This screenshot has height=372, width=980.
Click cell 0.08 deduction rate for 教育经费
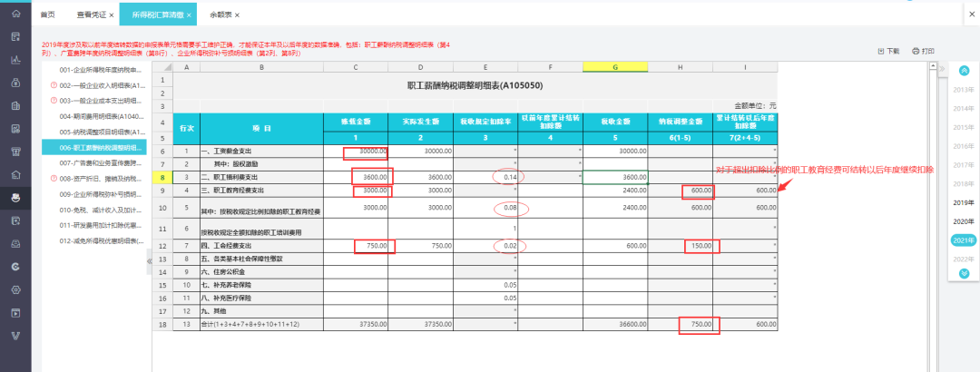[x=485, y=207]
